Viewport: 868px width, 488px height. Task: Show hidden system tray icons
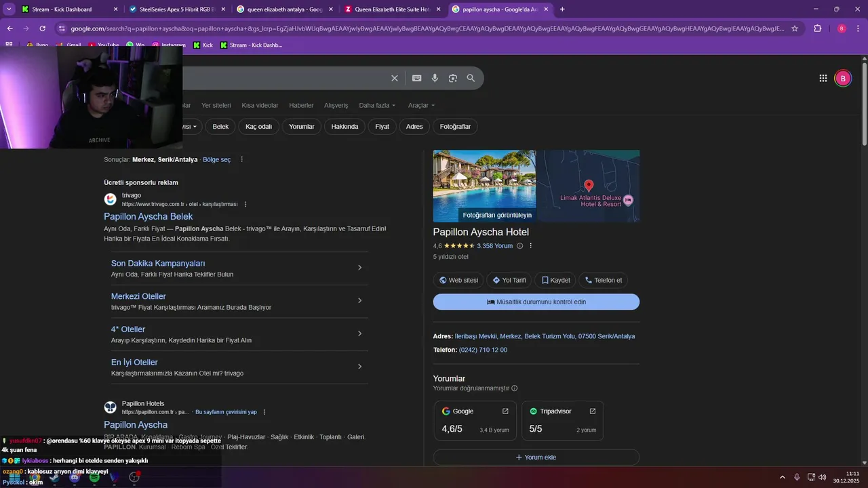(x=783, y=477)
